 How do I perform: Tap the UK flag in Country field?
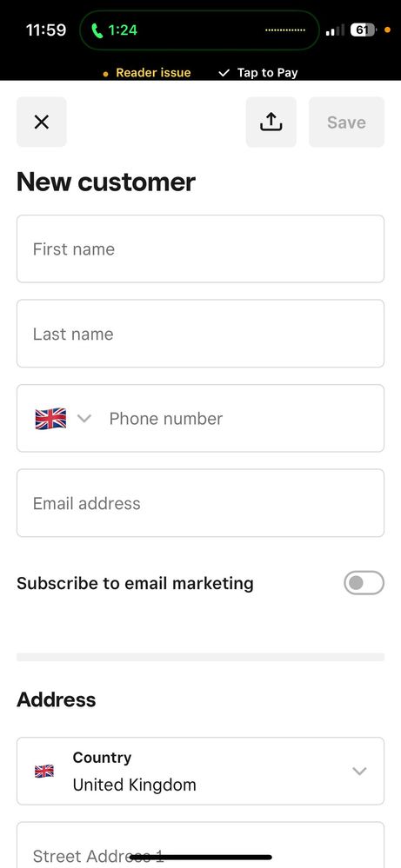pyautogui.click(x=44, y=772)
